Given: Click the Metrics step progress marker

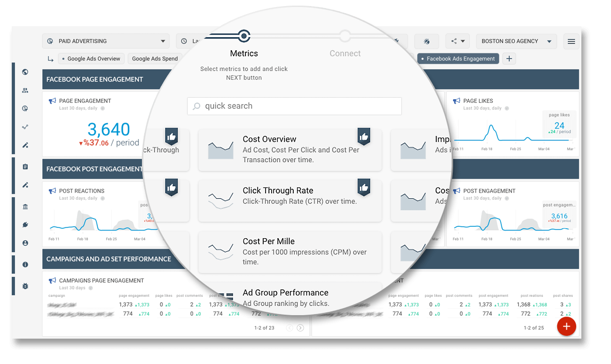Looking at the screenshot, I should pyautogui.click(x=243, y=36).
